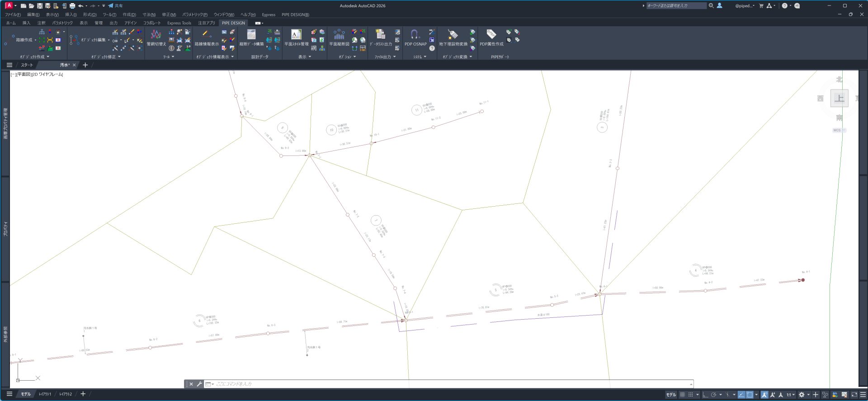Click the 地下埋設物変換 conversion tool

tap(453, 36)
